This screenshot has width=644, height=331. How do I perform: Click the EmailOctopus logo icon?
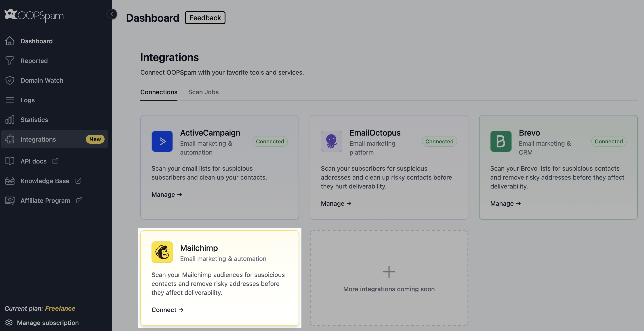click(332, 141)
